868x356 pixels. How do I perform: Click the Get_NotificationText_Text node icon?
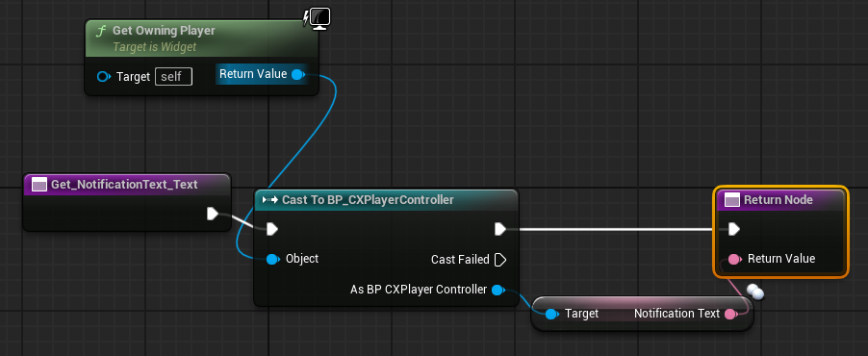(x=39, y=185)
